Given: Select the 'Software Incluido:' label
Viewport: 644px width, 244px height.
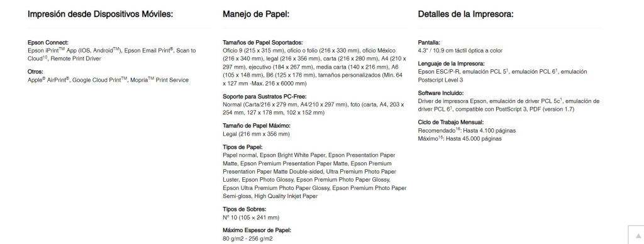Looking at the screenshot, I should coord(441,93).
